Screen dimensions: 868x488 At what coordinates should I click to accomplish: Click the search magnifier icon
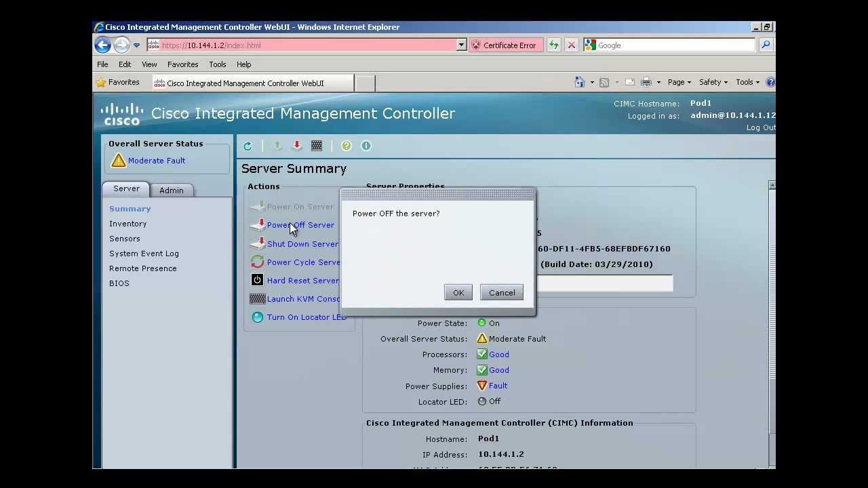coord(766,45)
